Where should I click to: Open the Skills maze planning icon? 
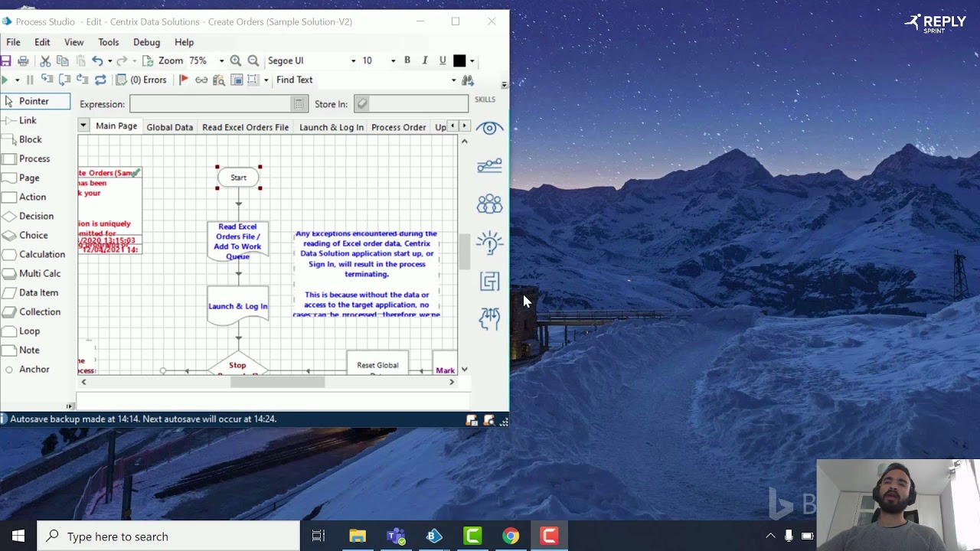[x=489, y=281]
